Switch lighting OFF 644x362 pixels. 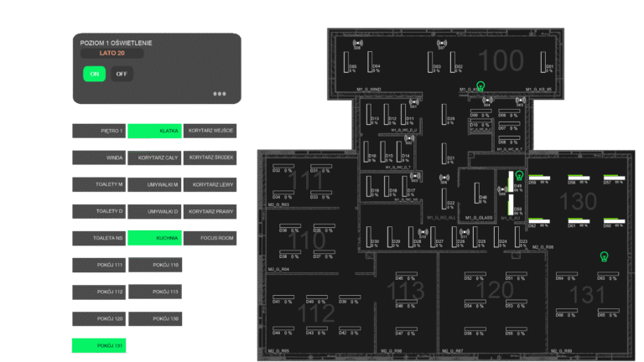pyautogui.click(x=122, y=74)
